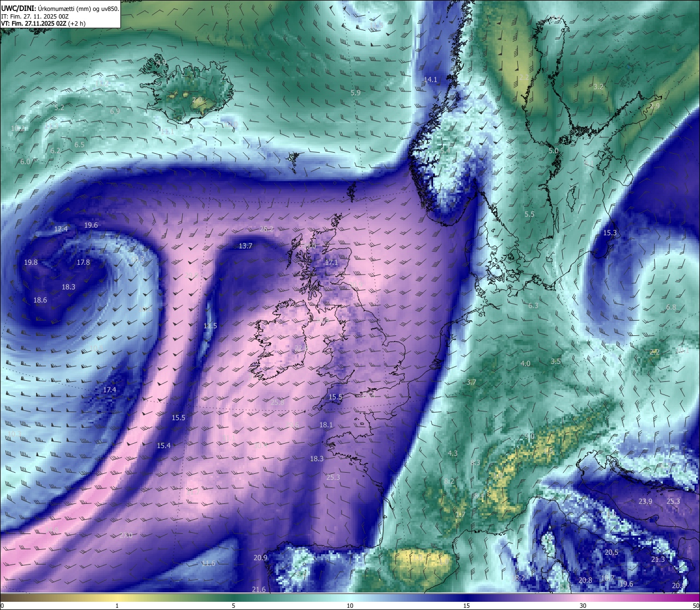Click the 18.6 map value

[40, 300]
